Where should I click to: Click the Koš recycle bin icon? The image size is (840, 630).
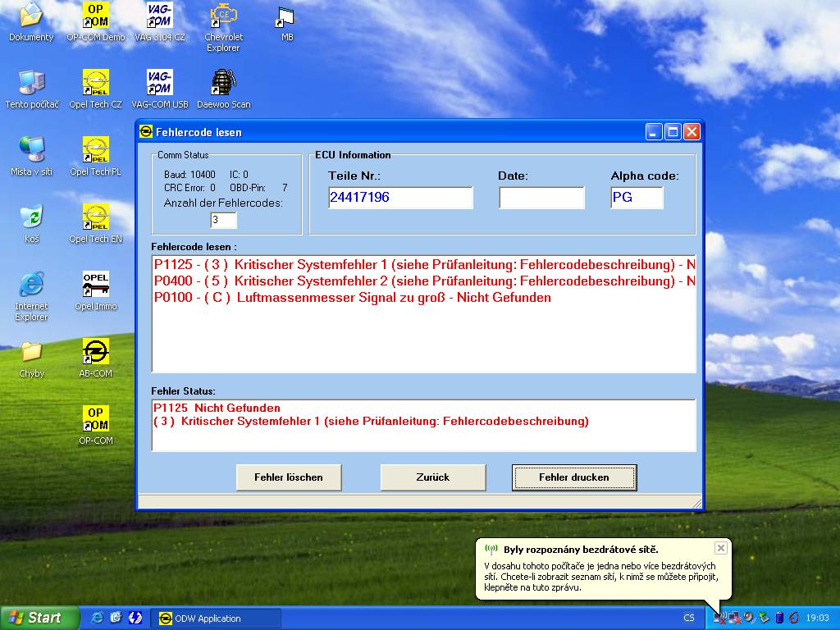tap(32, 218)
